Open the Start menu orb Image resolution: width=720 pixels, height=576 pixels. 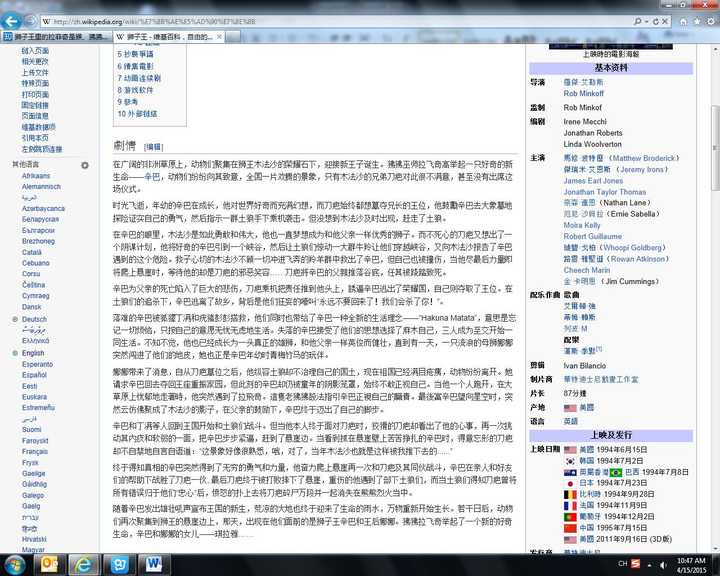pyautogui.click(x=15, y=564)
